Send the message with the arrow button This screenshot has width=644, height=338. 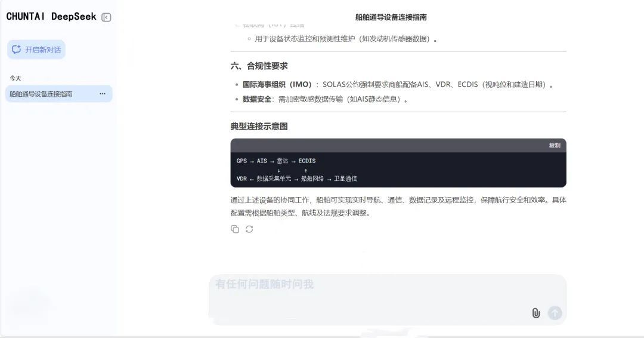point(555,313)
